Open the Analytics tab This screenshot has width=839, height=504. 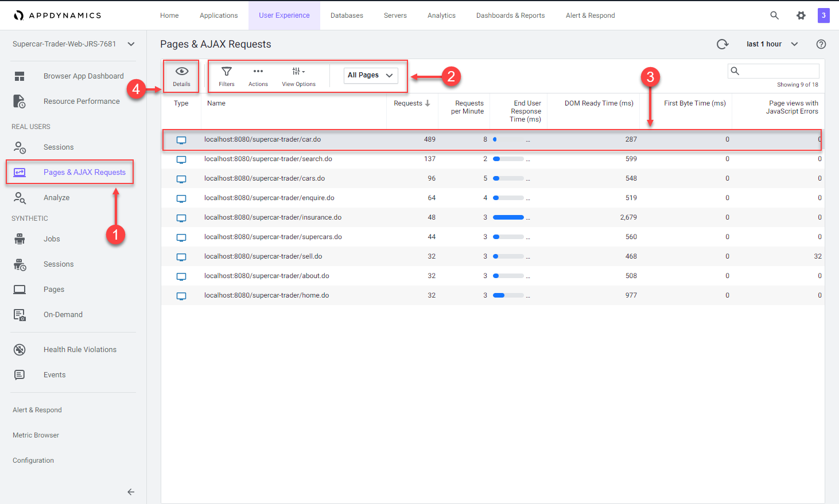pos(441,15)
